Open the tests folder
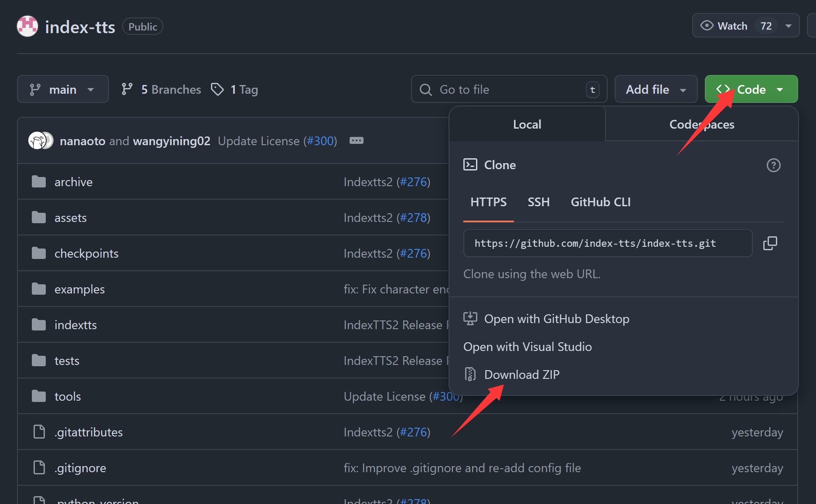The height and width of the screenshot is (504, 816). pyautogui.click(x=67, y=361)
